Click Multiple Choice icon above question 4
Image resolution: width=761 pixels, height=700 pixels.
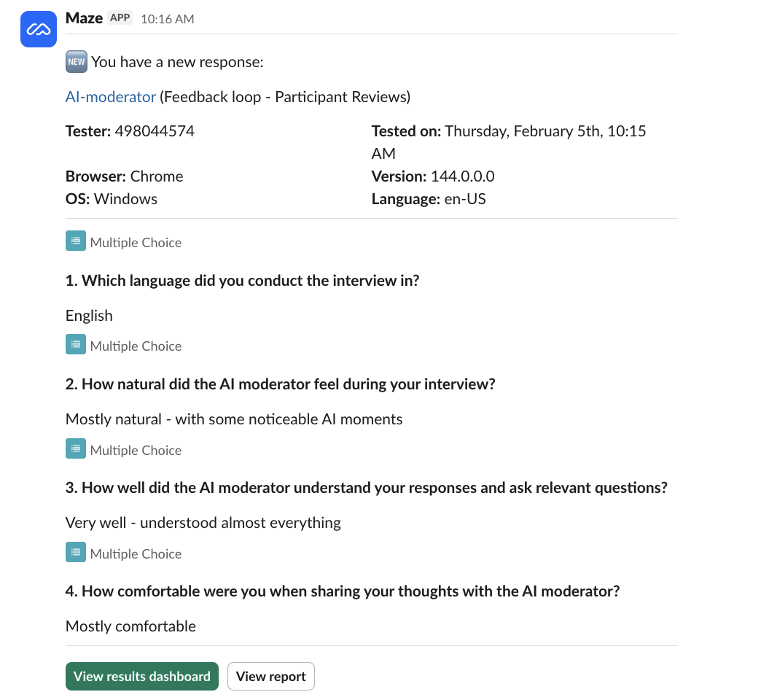pos(76,553)
